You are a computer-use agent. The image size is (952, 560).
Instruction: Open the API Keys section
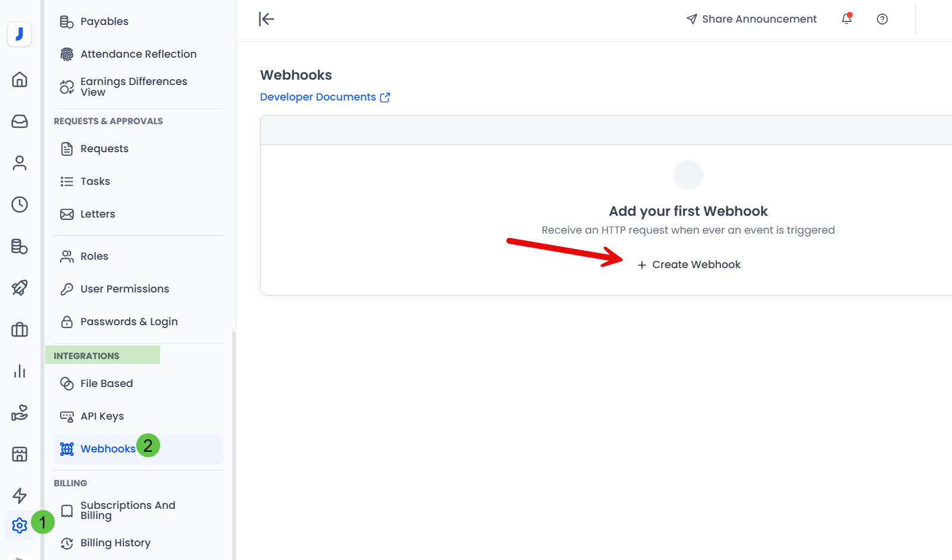(x=102, y=416)
